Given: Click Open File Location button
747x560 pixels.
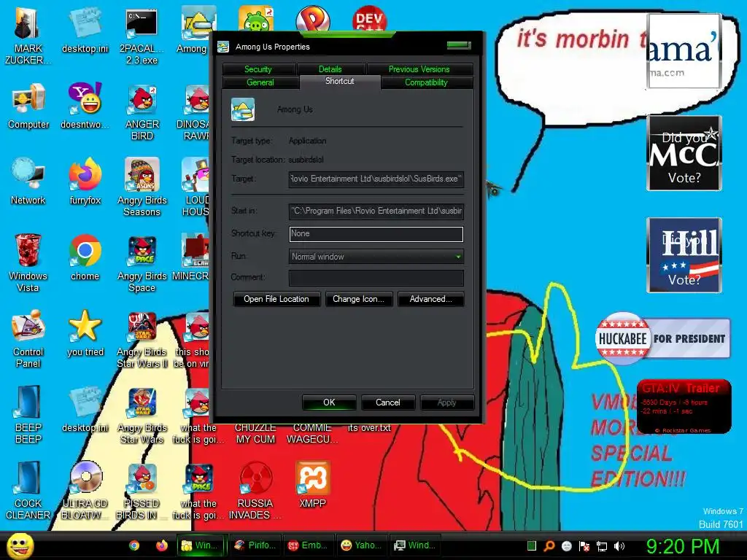Looking at the screenshot, I should pos(276,299).
